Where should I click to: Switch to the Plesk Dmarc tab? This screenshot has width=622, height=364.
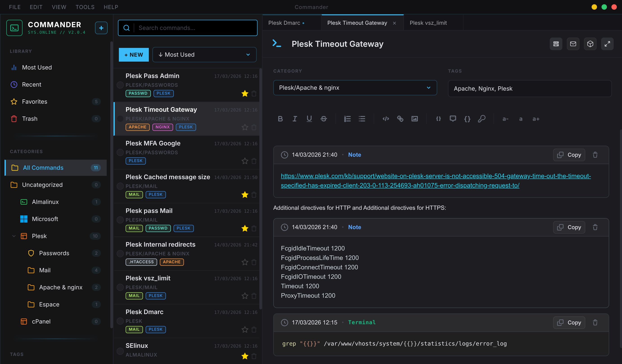tap(292, 23)
